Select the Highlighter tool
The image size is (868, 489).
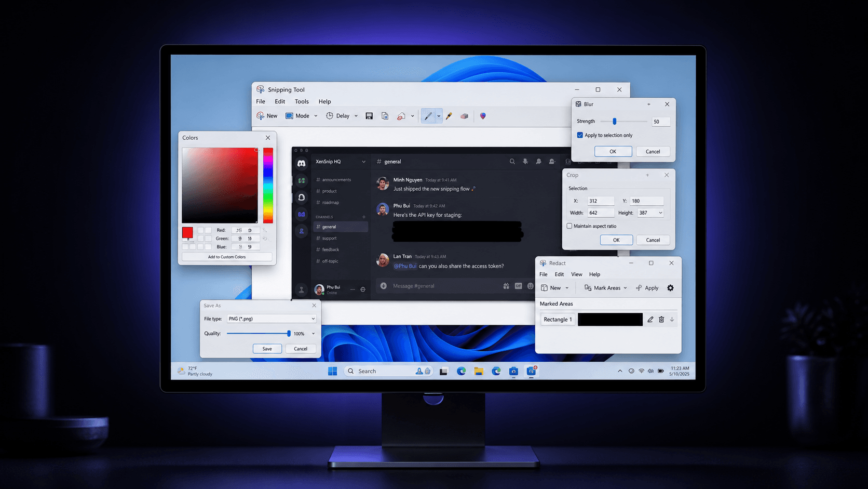pyautogui.click(x=449, y=116)
